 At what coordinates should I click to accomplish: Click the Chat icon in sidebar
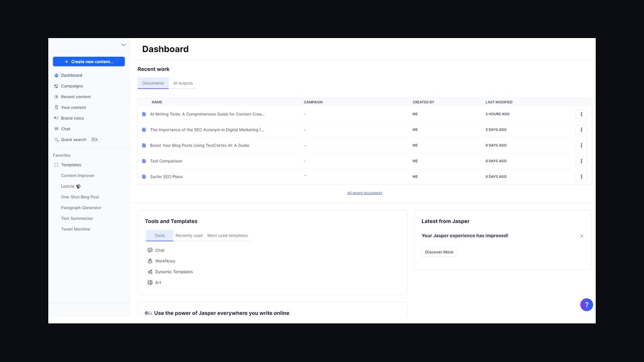[x=56, y=129]
